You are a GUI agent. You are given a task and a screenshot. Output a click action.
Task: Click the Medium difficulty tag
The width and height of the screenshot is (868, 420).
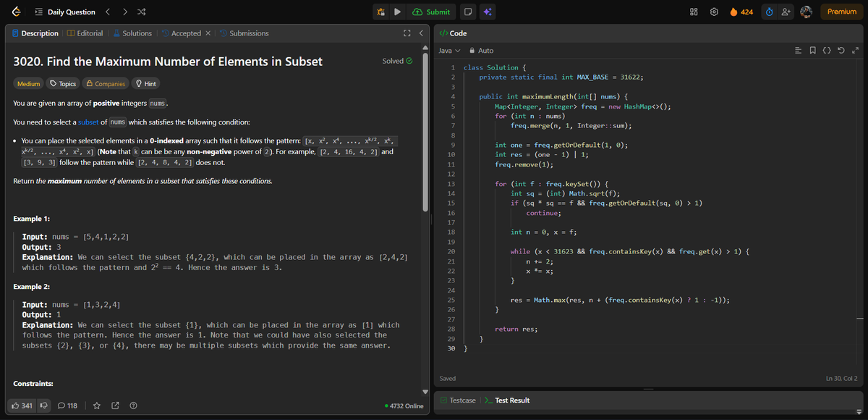(x=29, y=84)
